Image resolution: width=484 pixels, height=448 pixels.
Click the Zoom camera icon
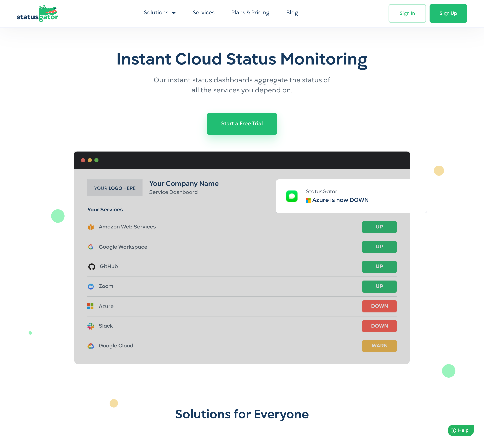point(91,287)
